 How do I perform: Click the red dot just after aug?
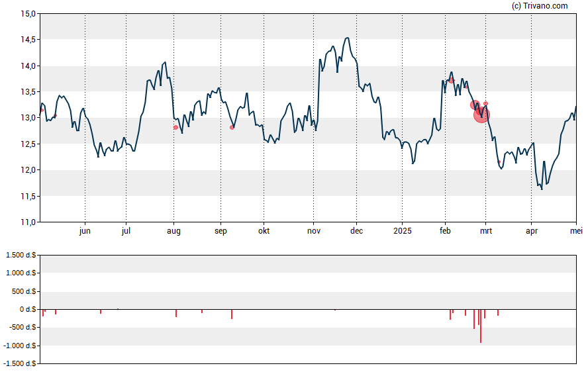175,127
